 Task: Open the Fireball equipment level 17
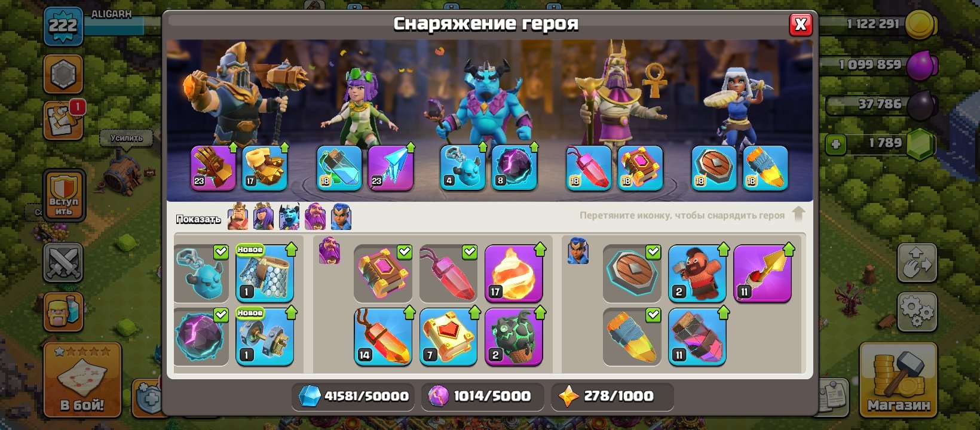pyautogui.click(x=513, y=273)
